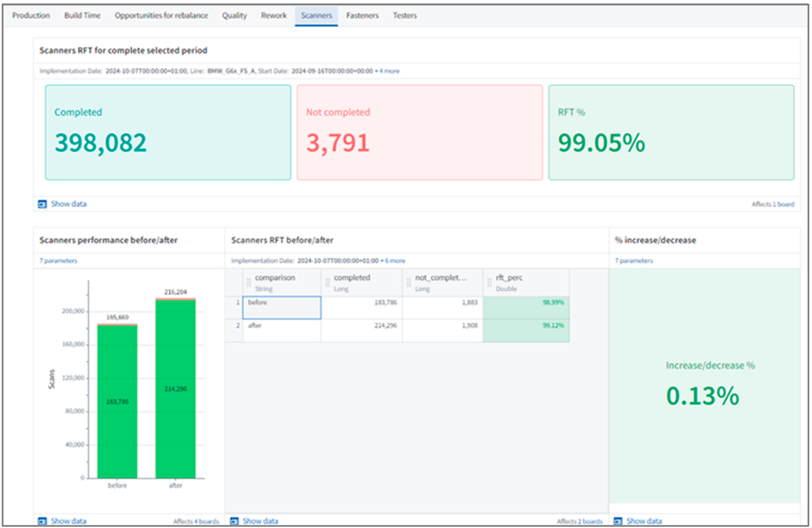Click the completed column drag handle

327,282
